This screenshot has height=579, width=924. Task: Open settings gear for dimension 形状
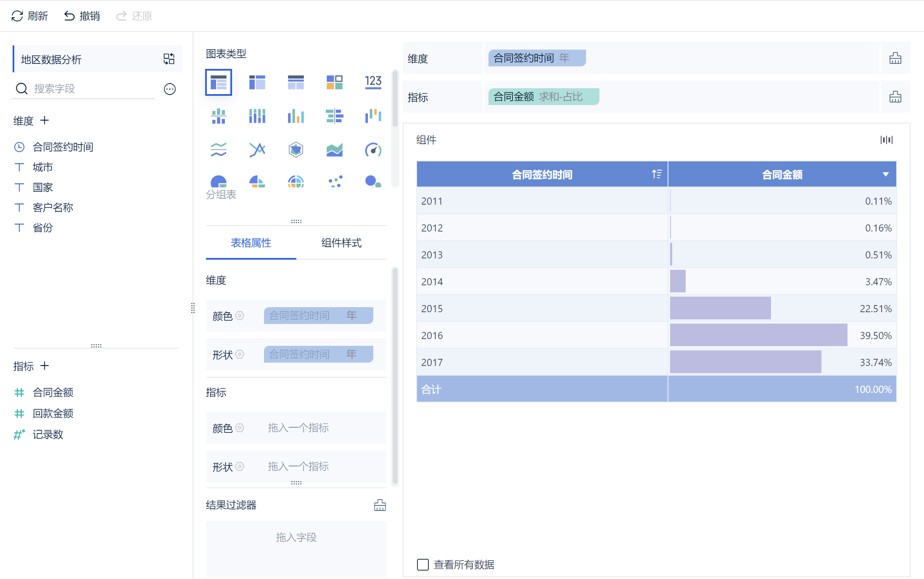[240, 354]
